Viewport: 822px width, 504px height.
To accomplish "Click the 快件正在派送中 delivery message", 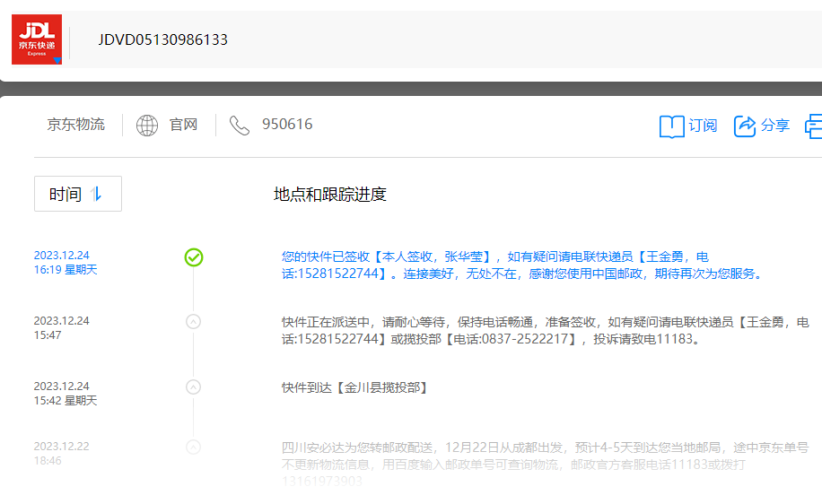I will click(x=546, y=331).
